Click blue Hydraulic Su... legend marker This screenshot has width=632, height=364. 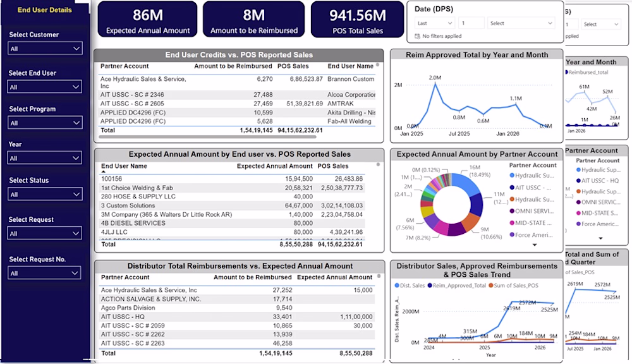tap(512, 175)
